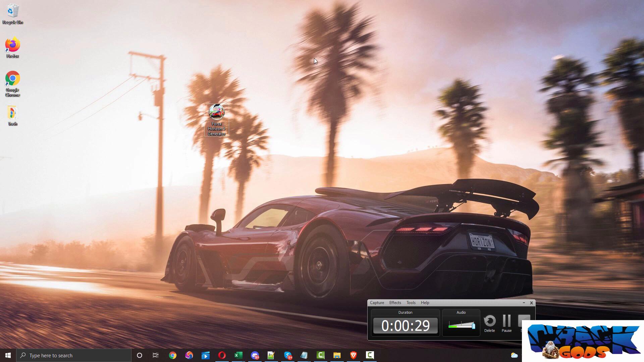Image resolution: width=644 pixels, height=362 pixels.
Task: Open Skype from the taskbar
Action: pyautogui.click(x=288, y=355)
